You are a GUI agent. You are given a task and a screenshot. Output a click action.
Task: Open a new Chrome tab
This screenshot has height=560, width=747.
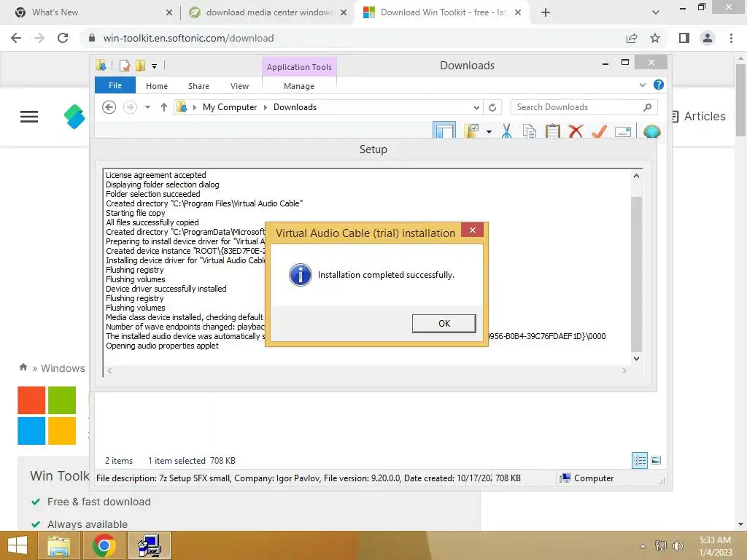coord(546,12)
